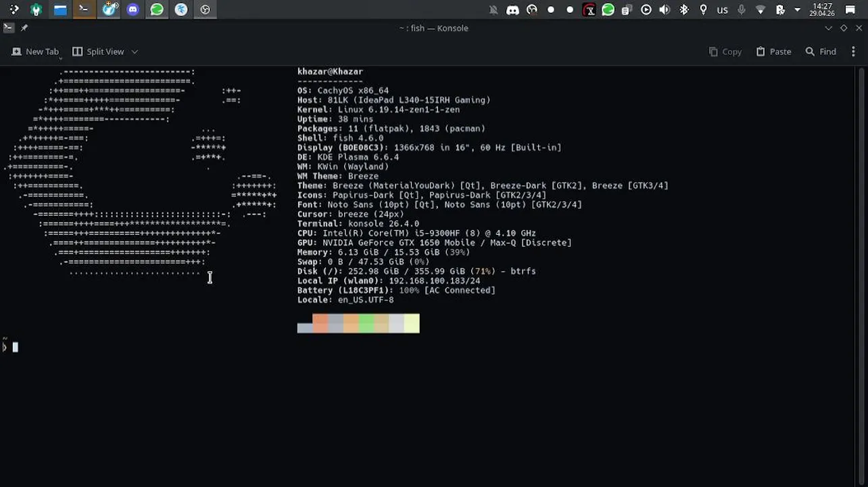
Task: Click the 'GPU: NVIDIA GeForce GTX 1650' line
Action: [x=434, y=242]
